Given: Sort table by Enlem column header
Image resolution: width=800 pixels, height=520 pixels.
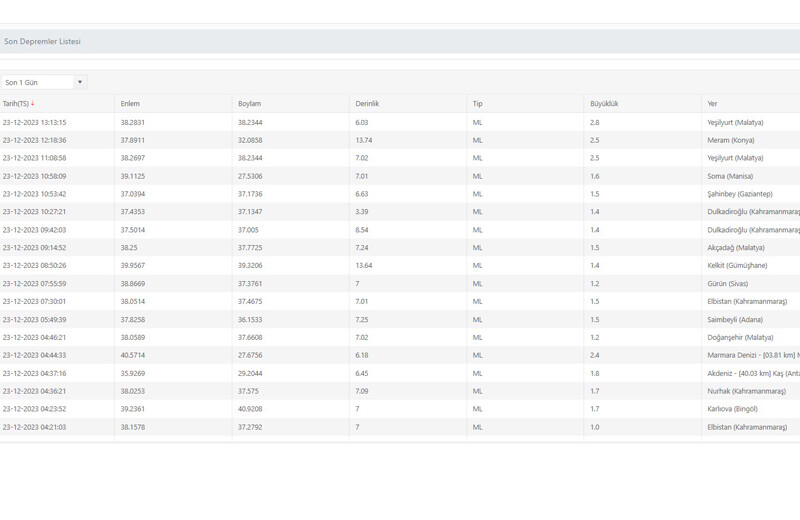Looking at the screenshot, I should pos(130,104).
